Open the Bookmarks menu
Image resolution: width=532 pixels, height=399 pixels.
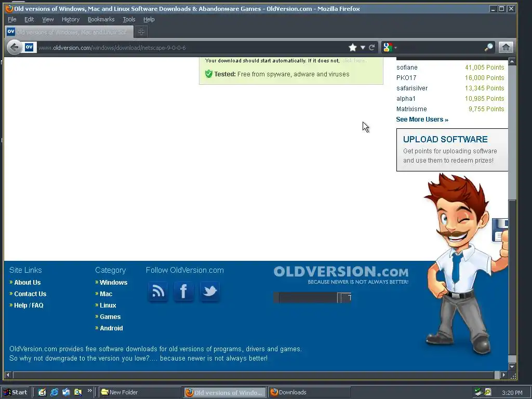[x=101, y=19]
